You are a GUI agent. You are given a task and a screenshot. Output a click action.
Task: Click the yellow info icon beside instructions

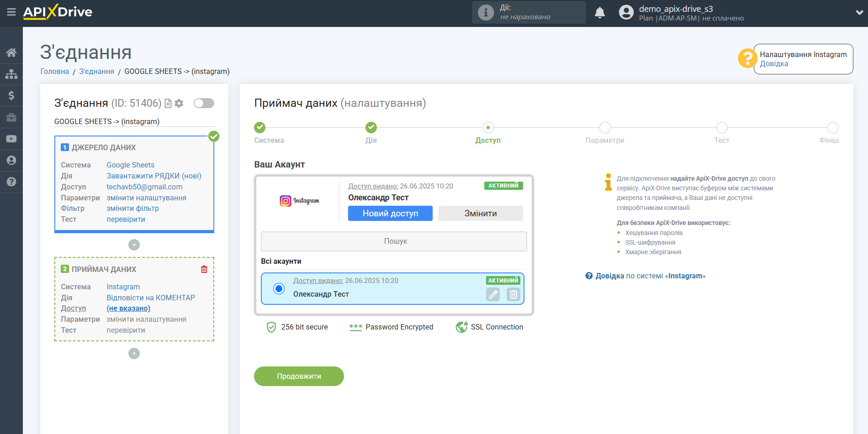[x=608, y=182]
